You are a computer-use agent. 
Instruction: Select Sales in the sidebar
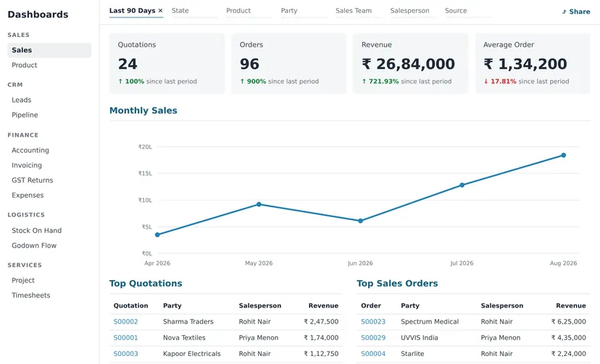(x=49, y=50)
